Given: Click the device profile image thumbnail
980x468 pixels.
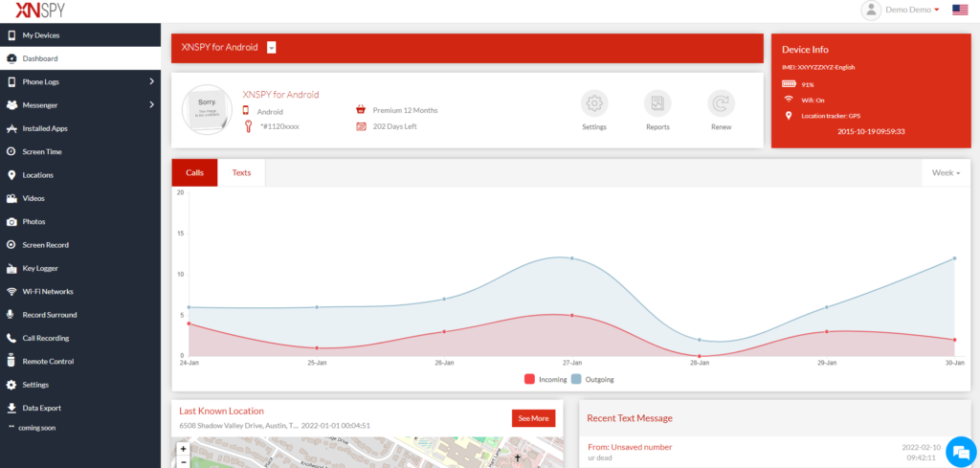Looking at the screenshot, I should pyautogui.click(x=207, y=110).
